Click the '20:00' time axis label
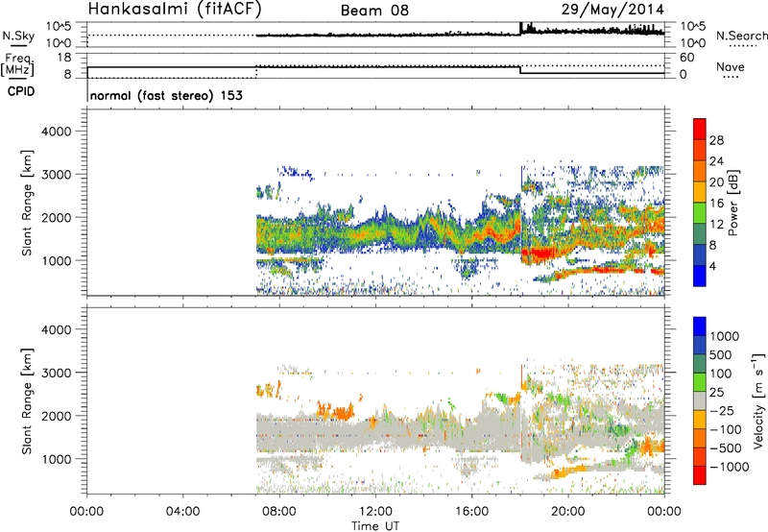 [x=568, y=512]
